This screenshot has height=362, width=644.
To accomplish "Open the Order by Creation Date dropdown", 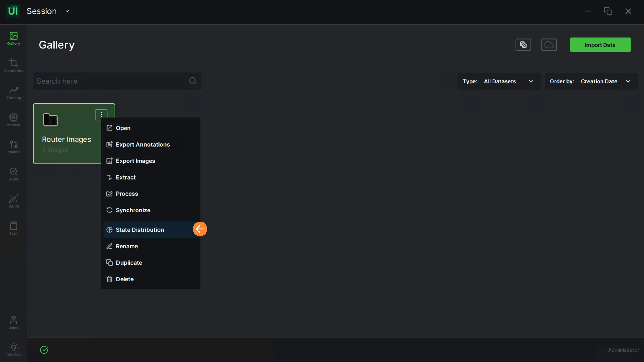I will point(591,81).
